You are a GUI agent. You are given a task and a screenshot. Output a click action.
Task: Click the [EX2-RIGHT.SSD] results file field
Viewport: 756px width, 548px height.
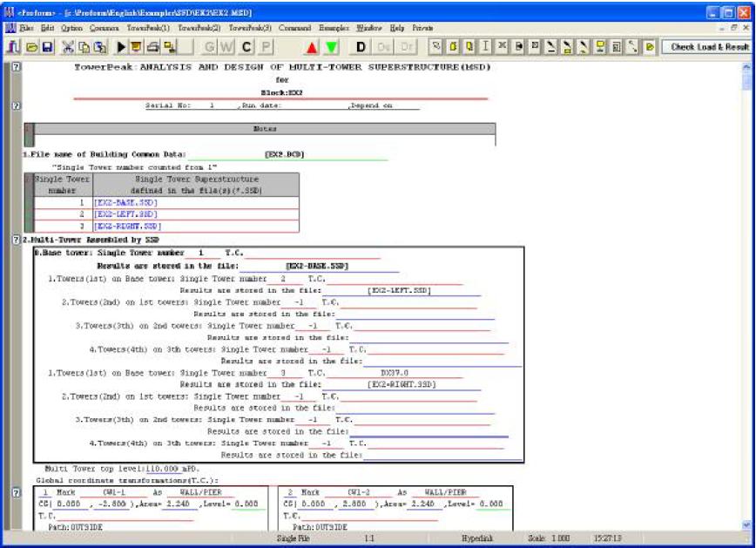pos(402,384)
